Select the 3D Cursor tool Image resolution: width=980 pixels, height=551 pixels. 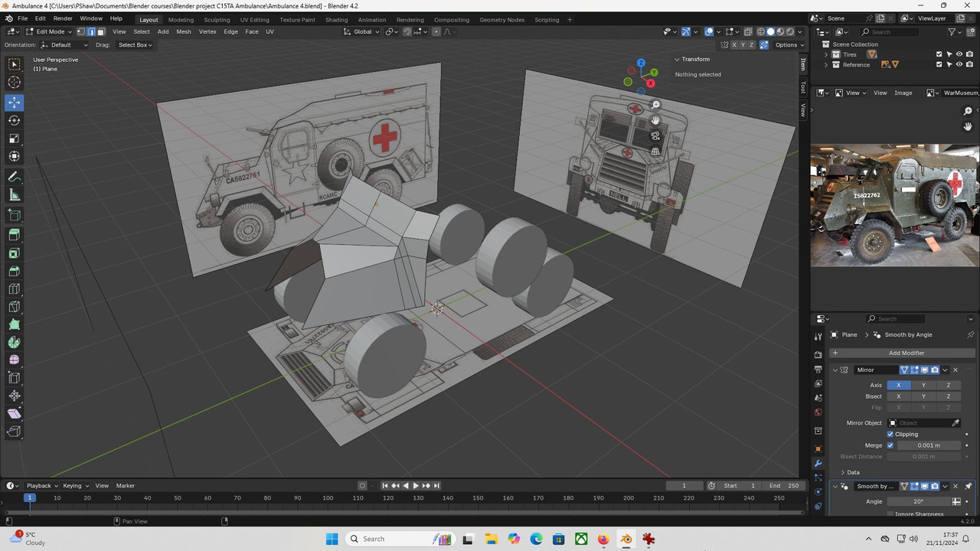[15, 83]
